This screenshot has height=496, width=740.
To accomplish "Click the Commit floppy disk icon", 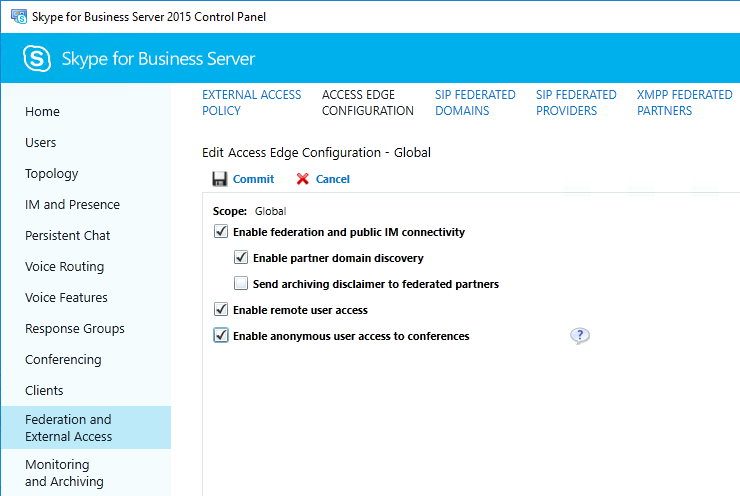I will 220,179.
